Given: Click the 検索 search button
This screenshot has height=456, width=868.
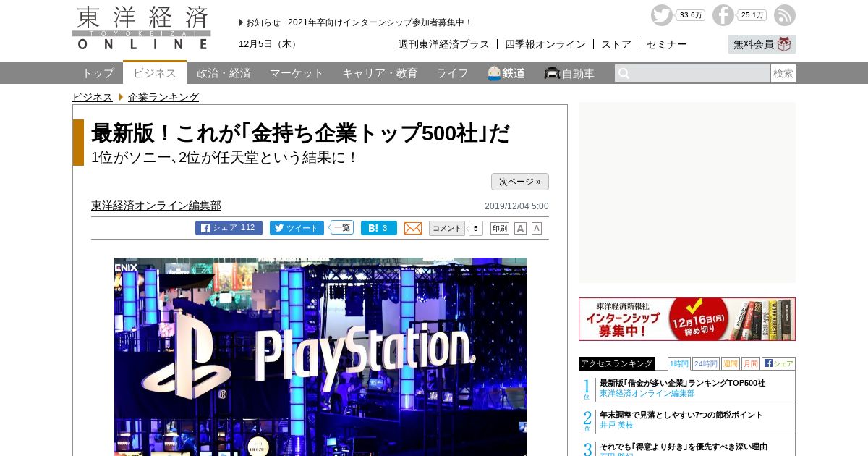Looking at the screenshot, I should tap(783, 73).
